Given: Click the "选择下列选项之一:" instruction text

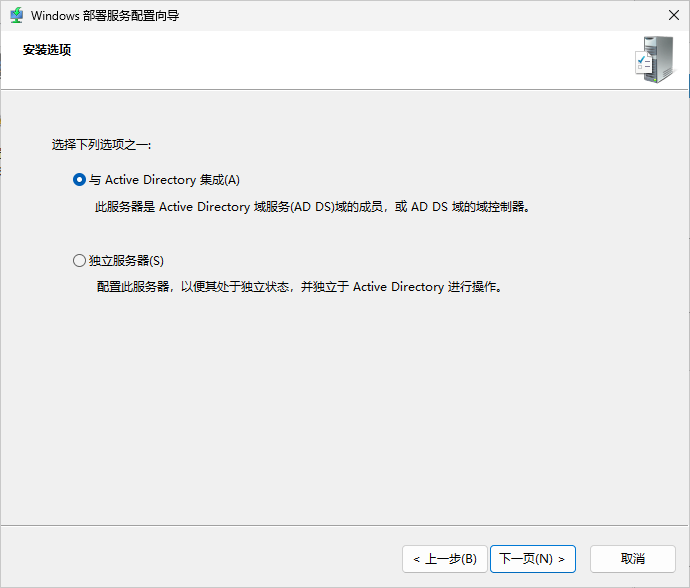Looking at the screenshot, I should (x=101, y=145).
